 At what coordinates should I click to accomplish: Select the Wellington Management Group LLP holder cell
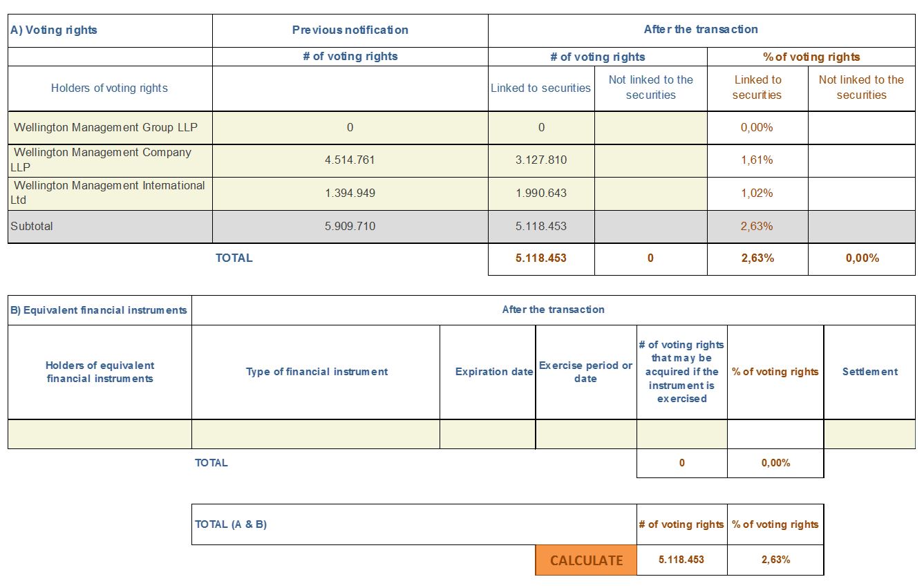[x=110, y=128]
